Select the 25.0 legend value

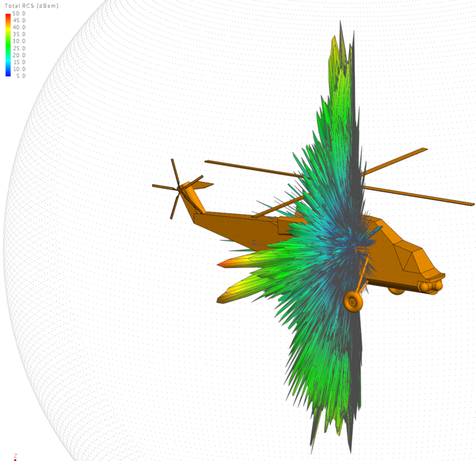pos(19,49)
